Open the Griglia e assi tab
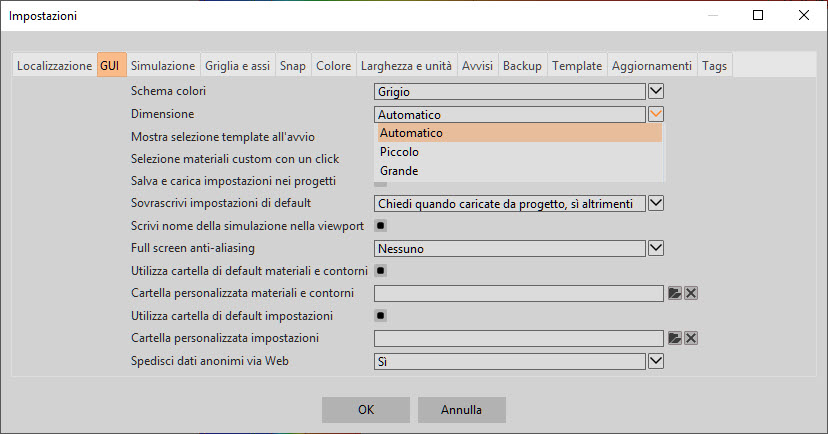 click(237, 66)
